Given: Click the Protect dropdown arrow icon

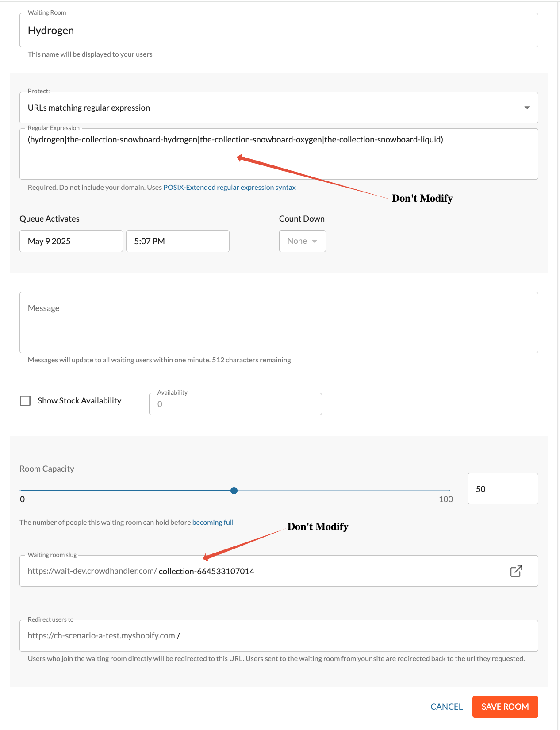Looking at the screenshot, I should click(x=527, y=108).
